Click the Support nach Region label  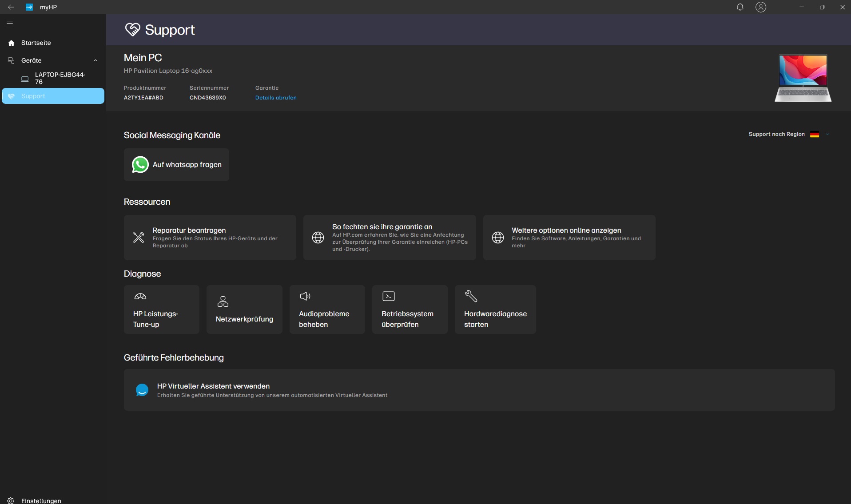776,134
